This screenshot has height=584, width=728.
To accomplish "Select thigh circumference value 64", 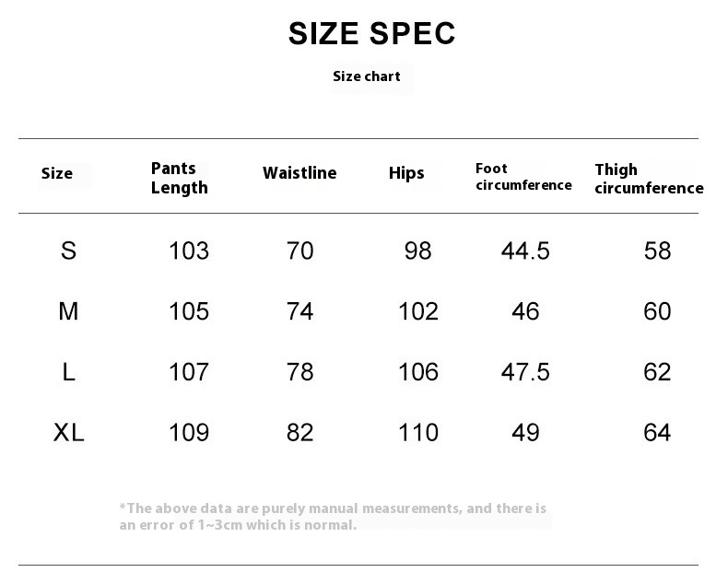I will point(657,433).
